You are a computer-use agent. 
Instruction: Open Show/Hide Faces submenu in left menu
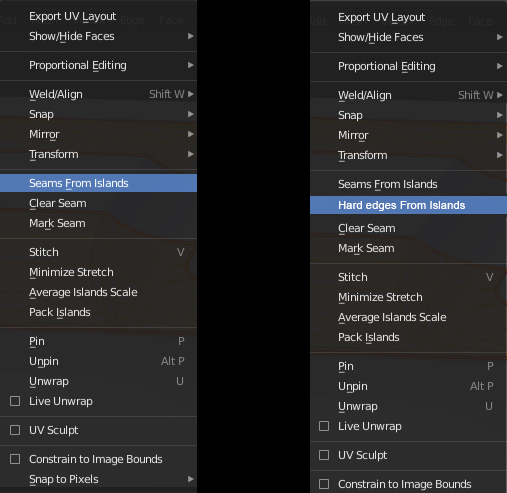98,36
